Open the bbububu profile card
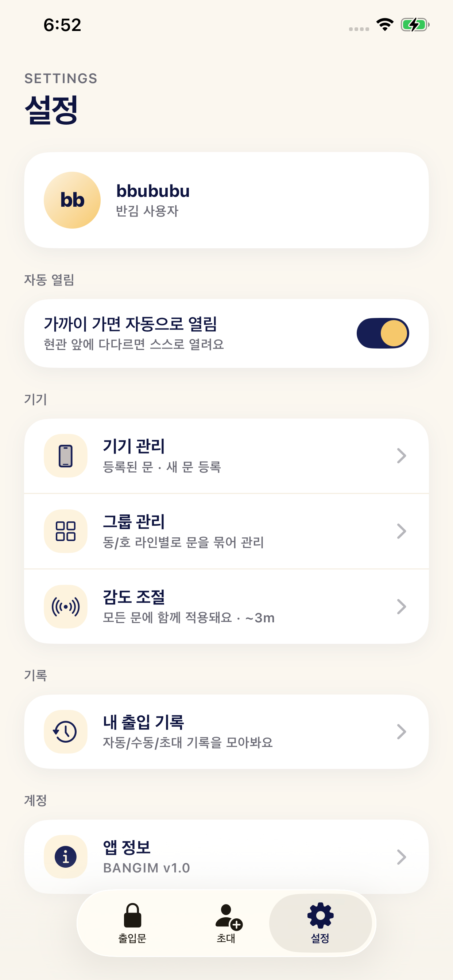This screenshot has width=453, height=980. click(x=226, y=200)
